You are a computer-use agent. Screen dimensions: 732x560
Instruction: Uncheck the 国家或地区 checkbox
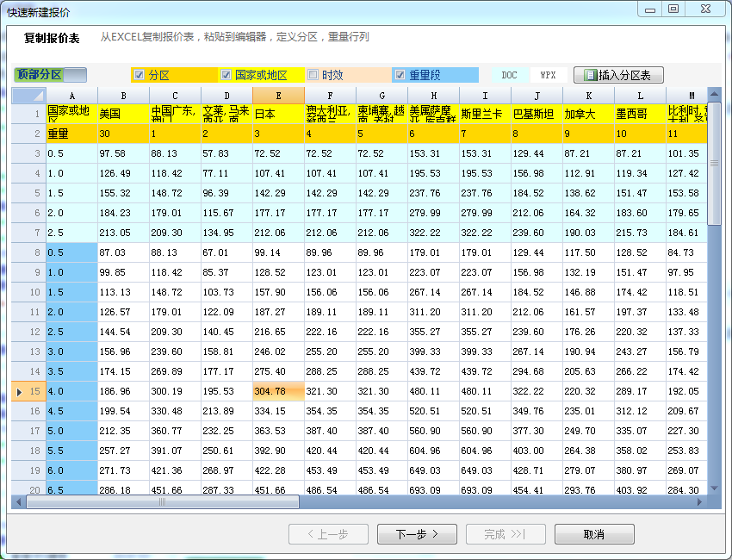click(x=226, y=75)
